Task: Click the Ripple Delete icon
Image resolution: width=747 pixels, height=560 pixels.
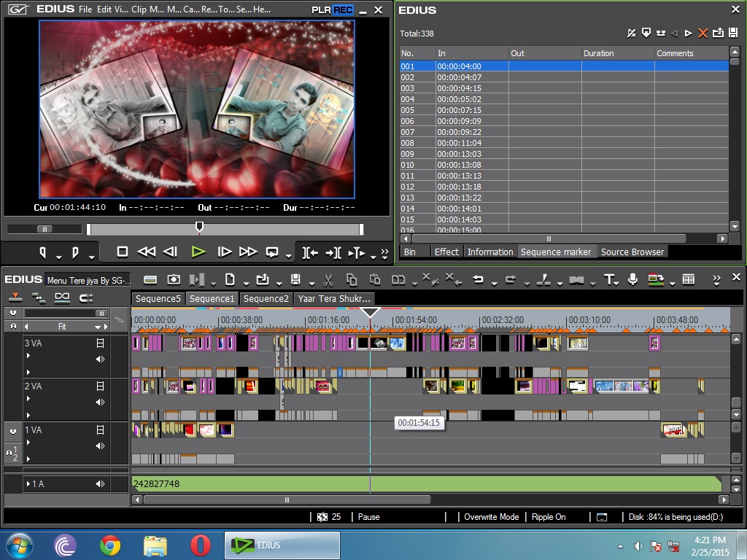Action: (x=453, y=279)
